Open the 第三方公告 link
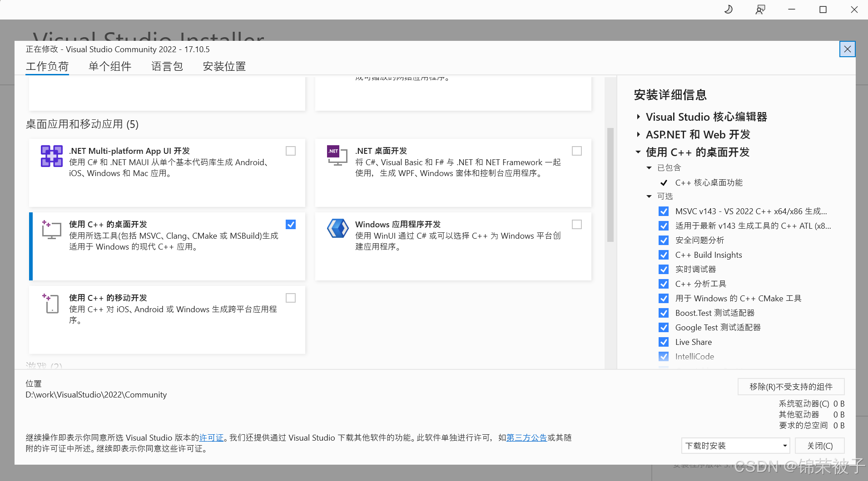 (527, 438)
